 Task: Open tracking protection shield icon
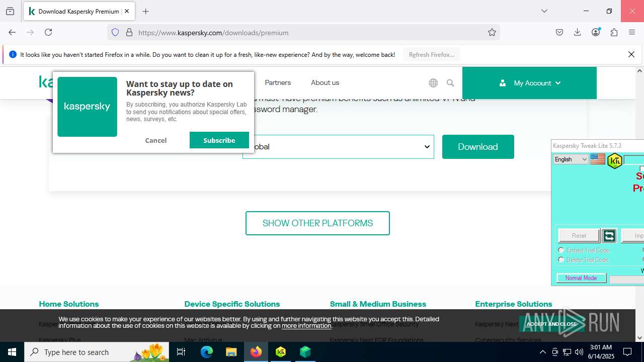[115, 32]
